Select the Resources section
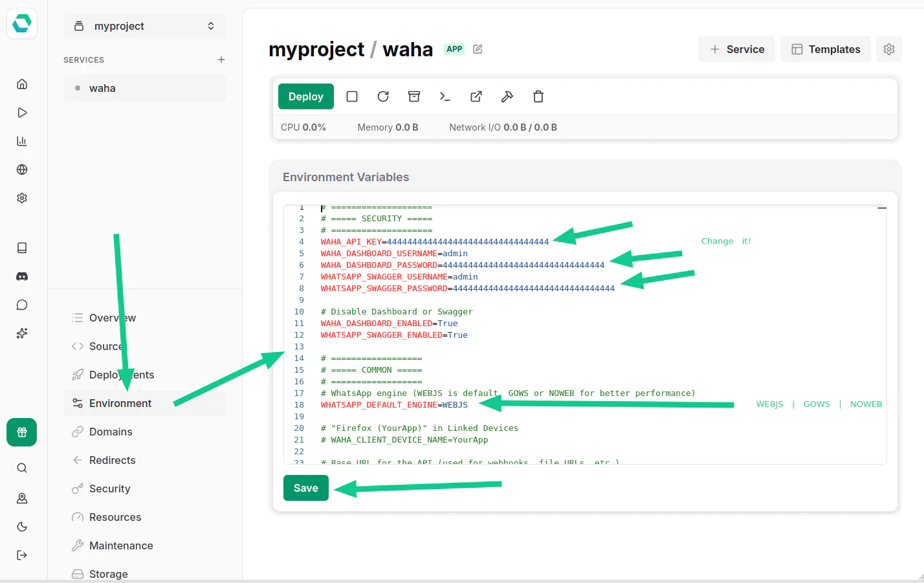This screenshot has height=583, width=924. [115, 517]
